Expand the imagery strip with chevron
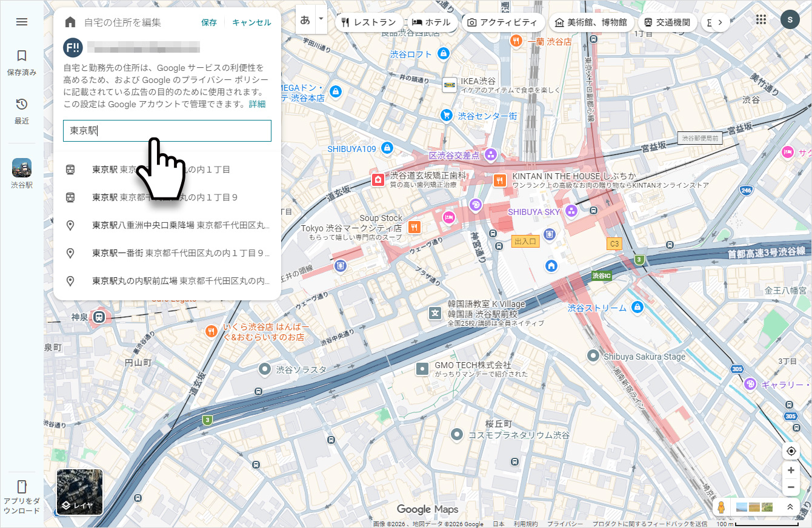The width and height of the screenshot is (812, 528). tap(790, 507)
